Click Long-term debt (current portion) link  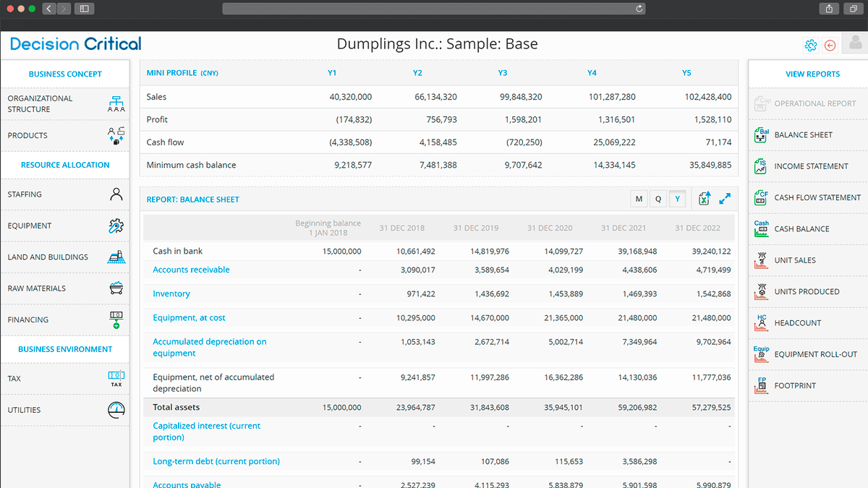tap(216, 461)
